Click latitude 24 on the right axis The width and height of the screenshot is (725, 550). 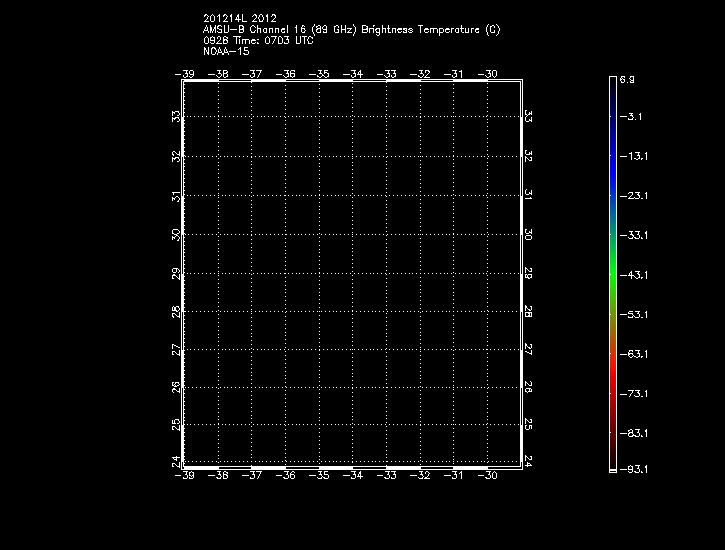click(x=528, y=461)
